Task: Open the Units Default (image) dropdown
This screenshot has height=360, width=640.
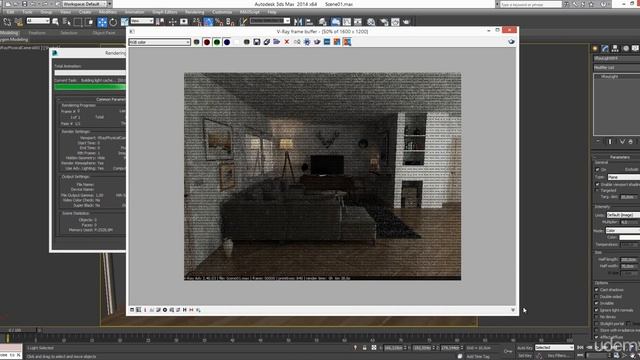Action: [x=623, y=215]
